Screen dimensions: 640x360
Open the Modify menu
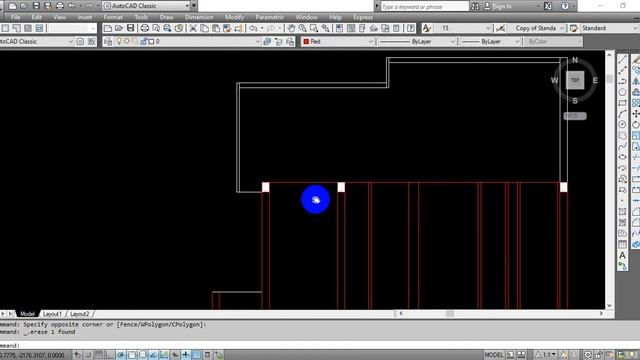point(234,17)
